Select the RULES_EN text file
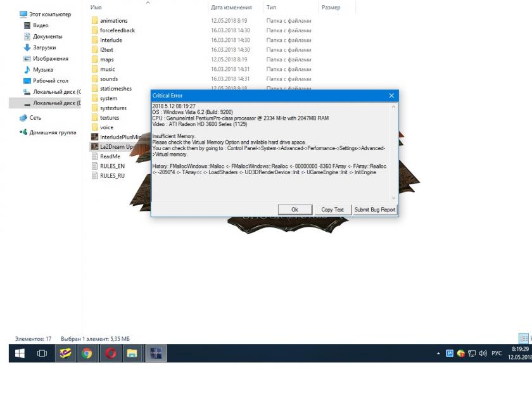Image resolution: width=532 pixels, height=399 pixels. 112,166
